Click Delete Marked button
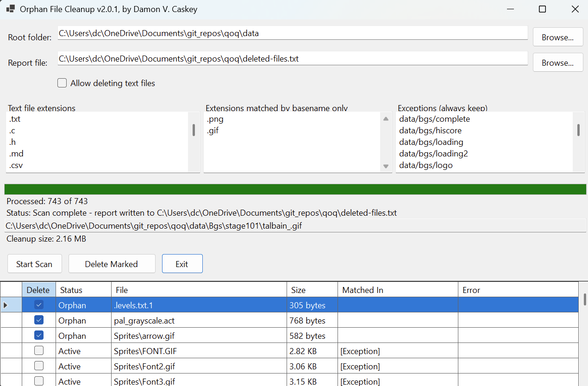Image resolution: width=588 pixels, height=386 pixels. pyautogui.click(x=112, y=264)
